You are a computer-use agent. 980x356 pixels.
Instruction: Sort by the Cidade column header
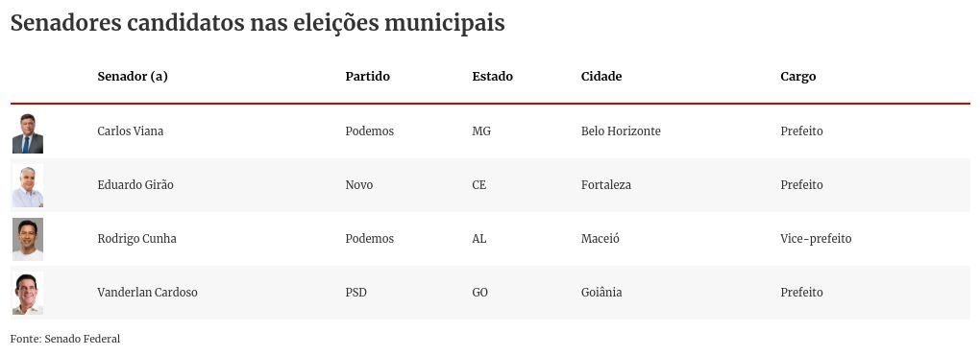click(601, 76)
